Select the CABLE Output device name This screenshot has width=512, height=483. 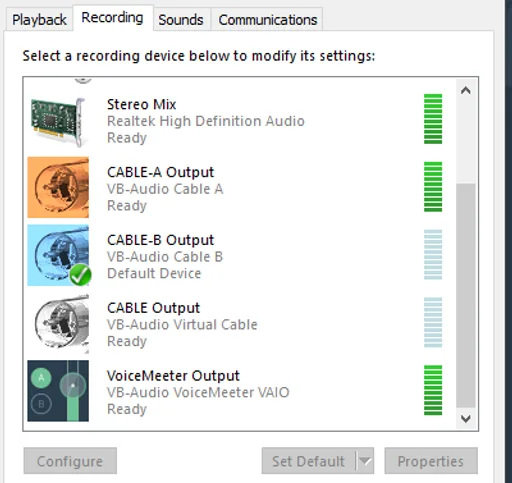pos(153,308)
